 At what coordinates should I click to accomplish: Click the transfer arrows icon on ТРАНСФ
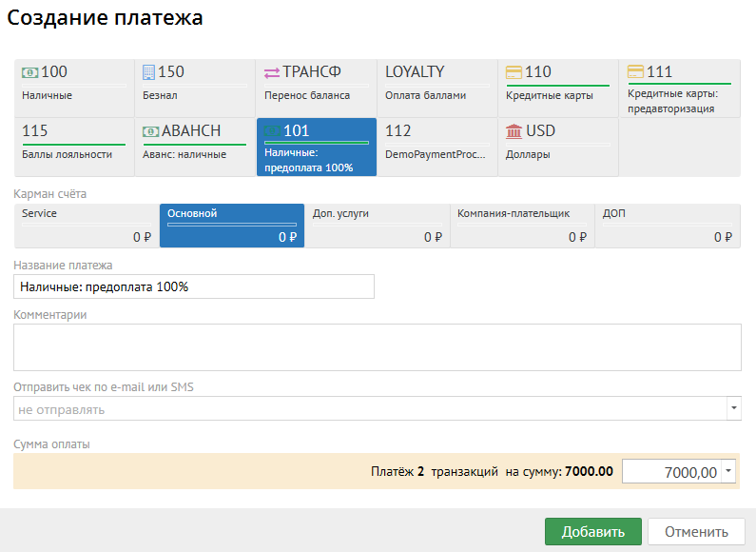pos(271,72)
